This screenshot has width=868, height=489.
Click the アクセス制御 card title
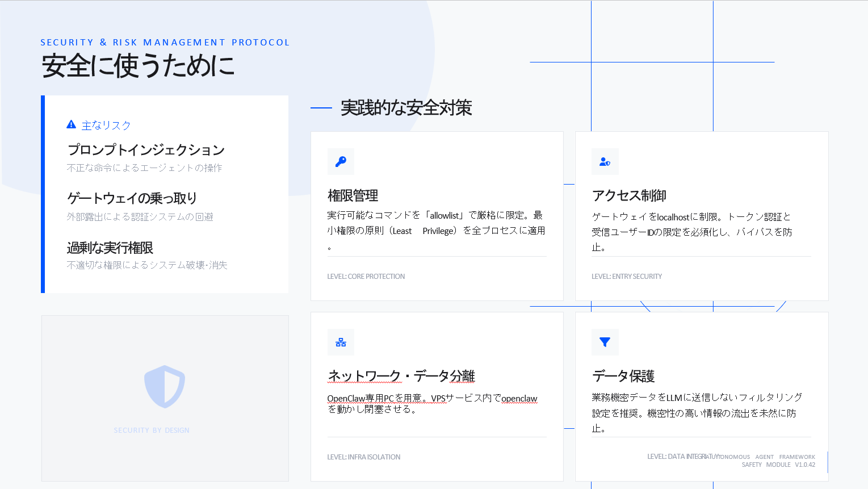[629, 196]
